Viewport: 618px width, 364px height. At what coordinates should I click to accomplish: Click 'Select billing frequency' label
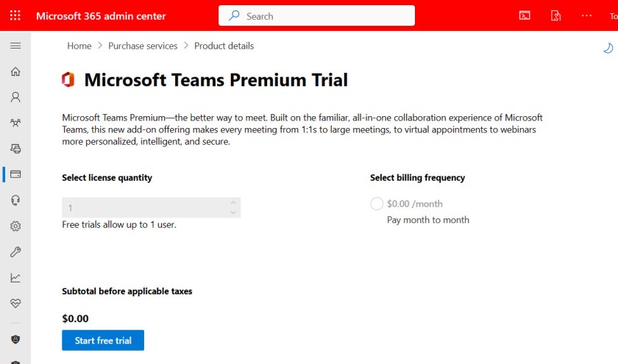pos(417,178)
